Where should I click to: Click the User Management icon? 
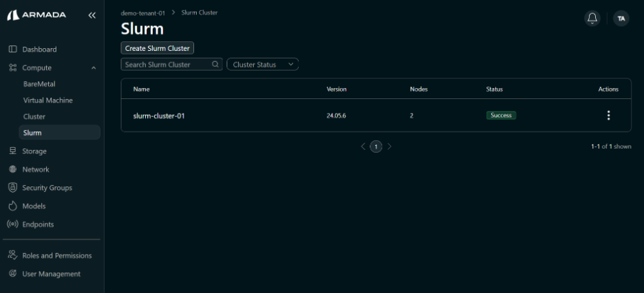(13, 274)
